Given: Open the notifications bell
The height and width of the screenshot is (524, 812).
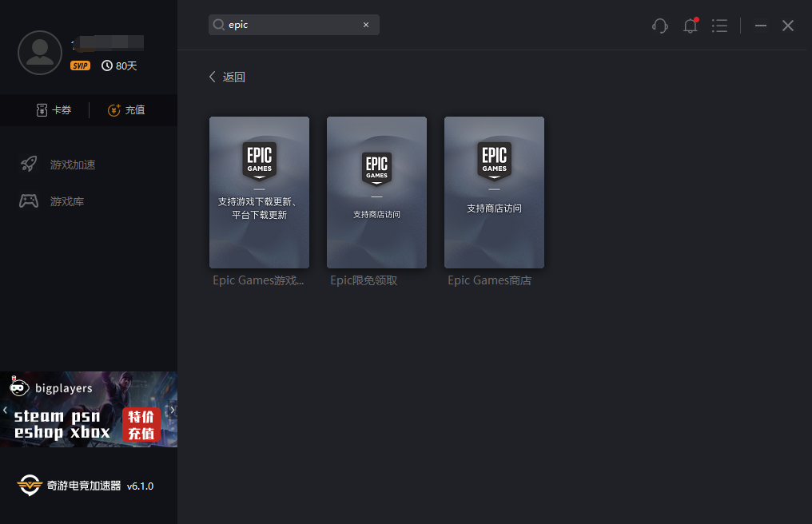Looking at the screenshot, I should click(x=691, y=26).
